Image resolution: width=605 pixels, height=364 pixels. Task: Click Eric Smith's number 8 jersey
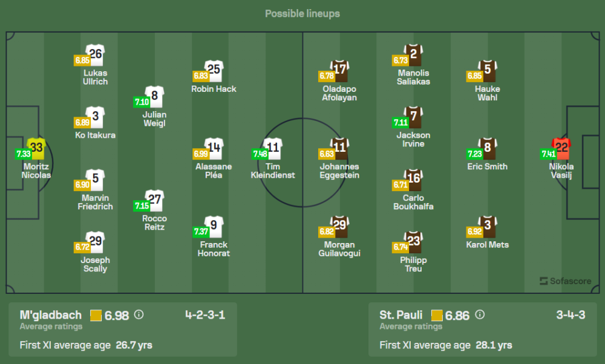[488, 148]
